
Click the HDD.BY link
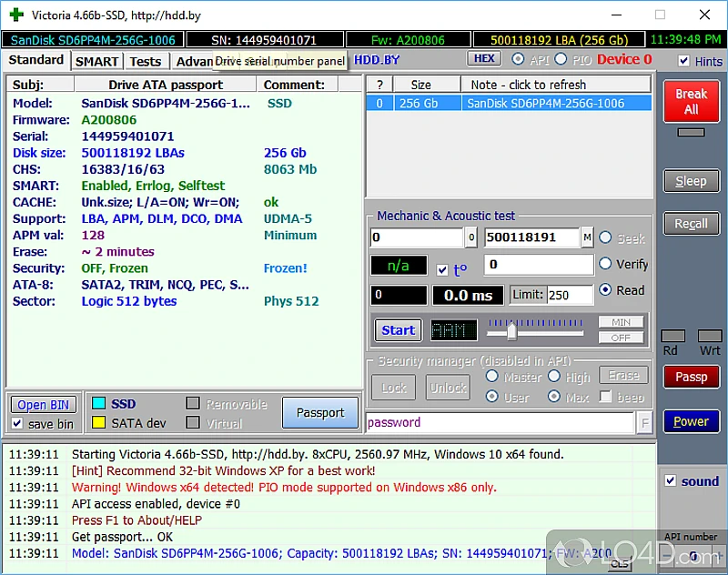[x=377, y=60]
